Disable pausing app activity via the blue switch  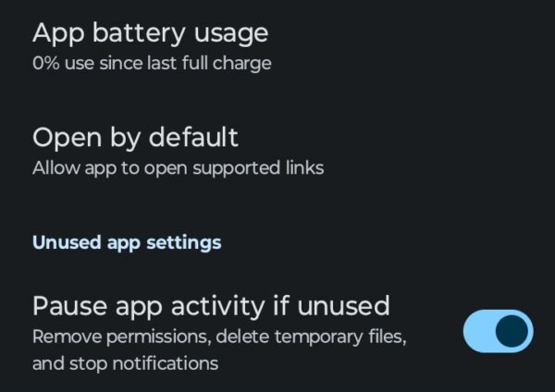(x=498, y=331)
